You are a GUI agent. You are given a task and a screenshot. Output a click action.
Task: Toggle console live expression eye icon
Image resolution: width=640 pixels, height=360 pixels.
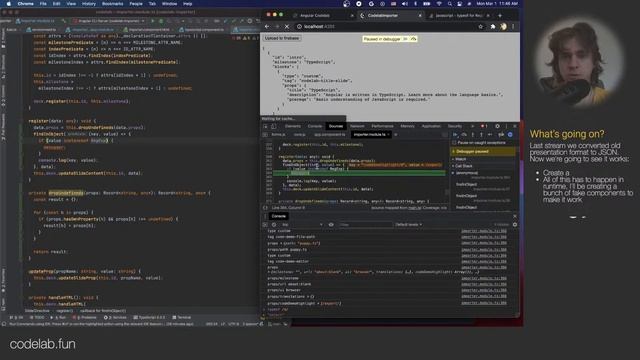coord(331,225)
